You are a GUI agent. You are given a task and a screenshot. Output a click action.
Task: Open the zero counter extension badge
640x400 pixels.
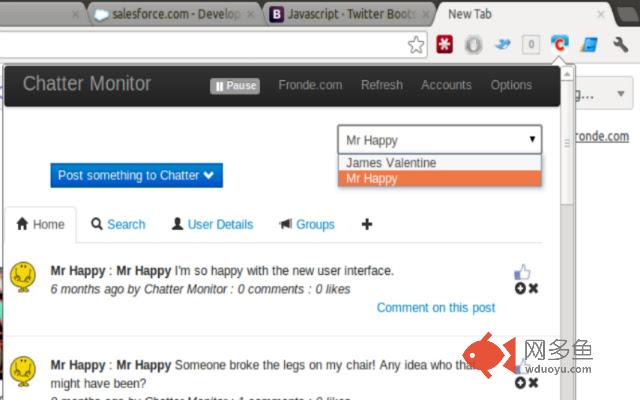coord(531,44)
